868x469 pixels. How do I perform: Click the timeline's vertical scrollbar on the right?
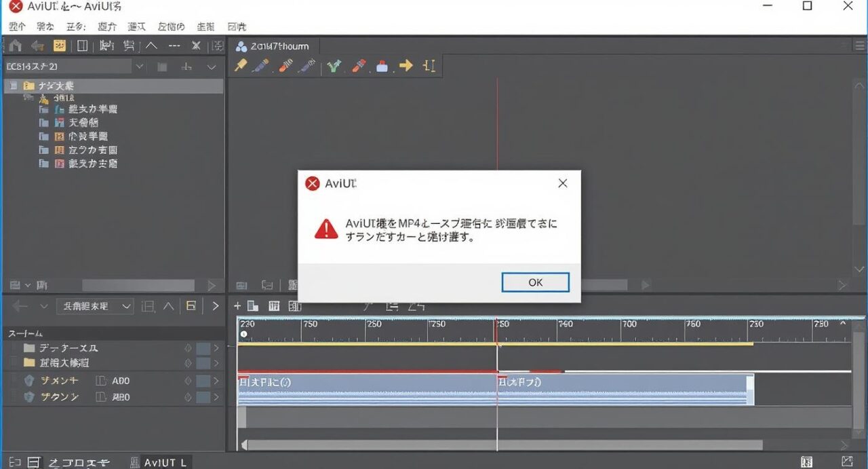click(x=859, y=380)
